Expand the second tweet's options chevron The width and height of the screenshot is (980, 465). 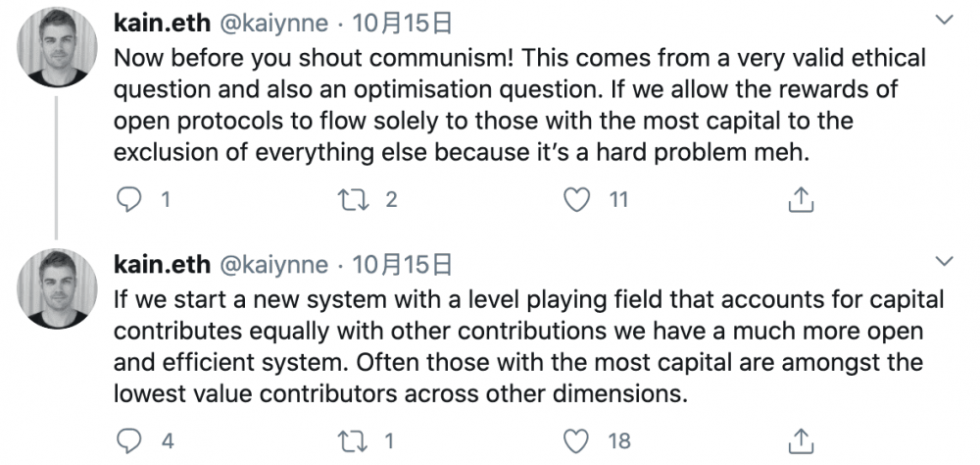[x=944, y=261]
